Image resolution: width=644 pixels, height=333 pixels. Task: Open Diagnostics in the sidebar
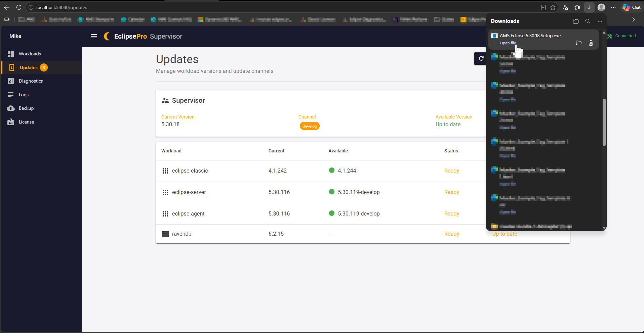[42, 81]
